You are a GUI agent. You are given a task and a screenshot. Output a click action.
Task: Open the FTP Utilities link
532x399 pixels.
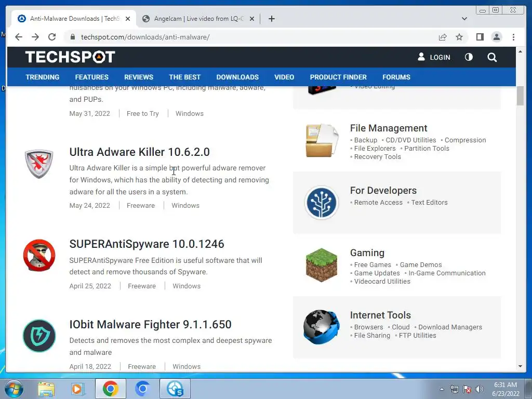tap(417, 336)
